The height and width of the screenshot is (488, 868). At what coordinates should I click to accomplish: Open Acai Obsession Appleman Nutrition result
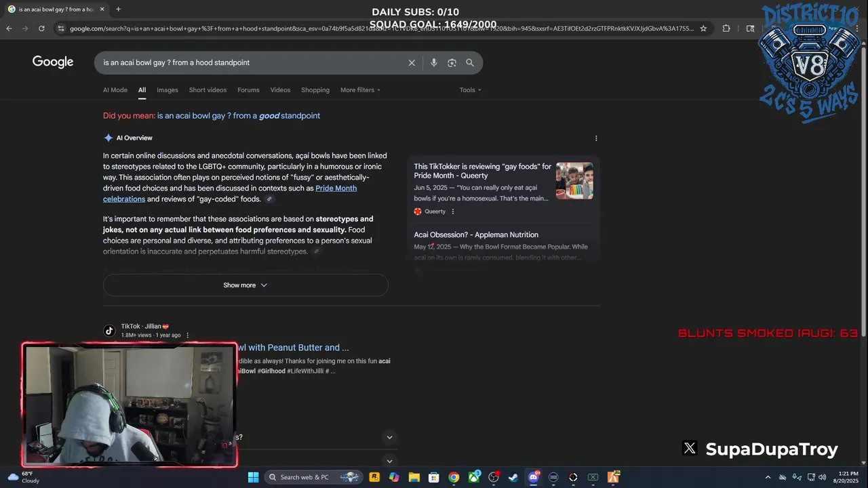point(476,235)
